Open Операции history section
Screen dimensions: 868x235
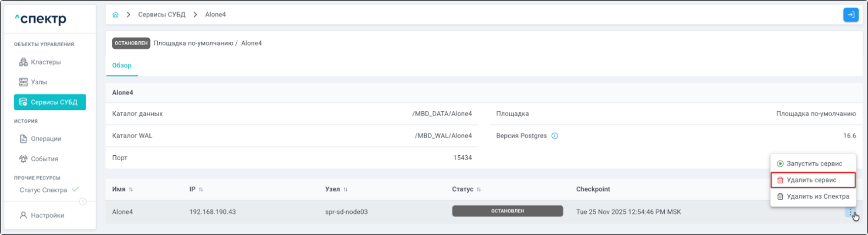click(x=46, y=139)
